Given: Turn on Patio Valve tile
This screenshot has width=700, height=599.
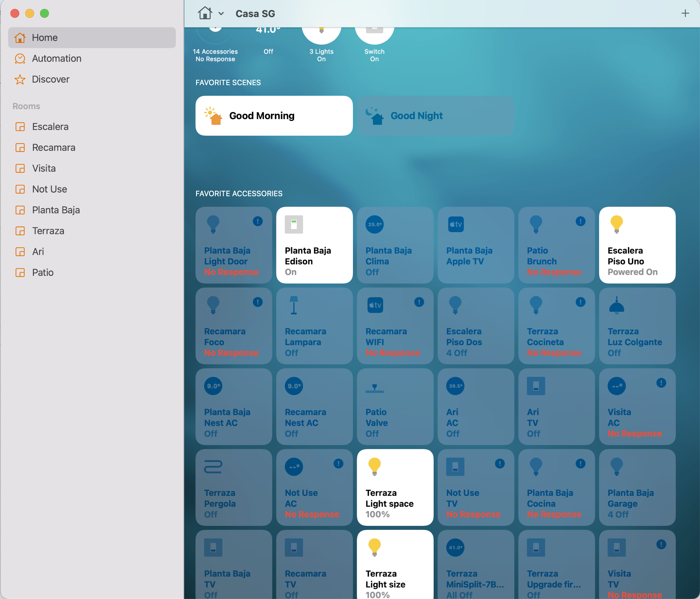Looking at the screenshot, I should click(x=395, y=407).
